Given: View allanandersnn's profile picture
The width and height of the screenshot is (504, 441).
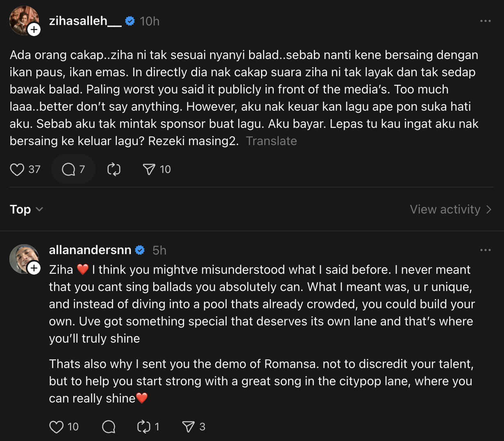Looking at the screenshot, I should [x=23, y=257].
